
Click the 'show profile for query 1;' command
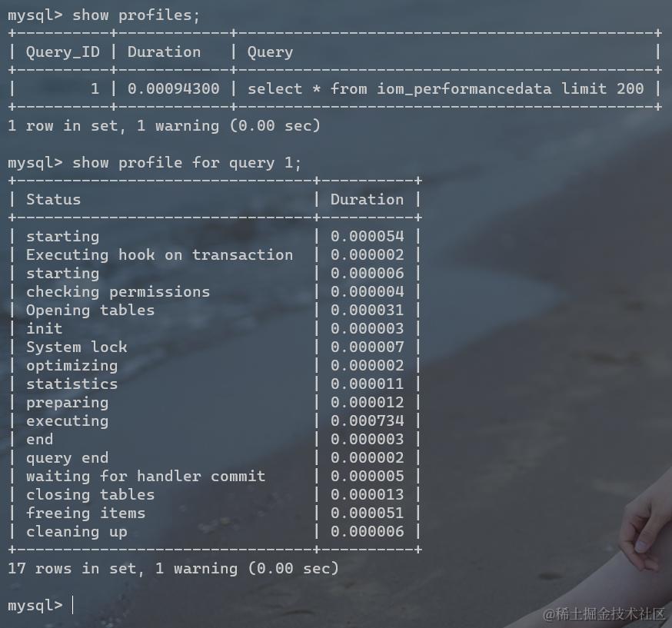tap(186, 163)
